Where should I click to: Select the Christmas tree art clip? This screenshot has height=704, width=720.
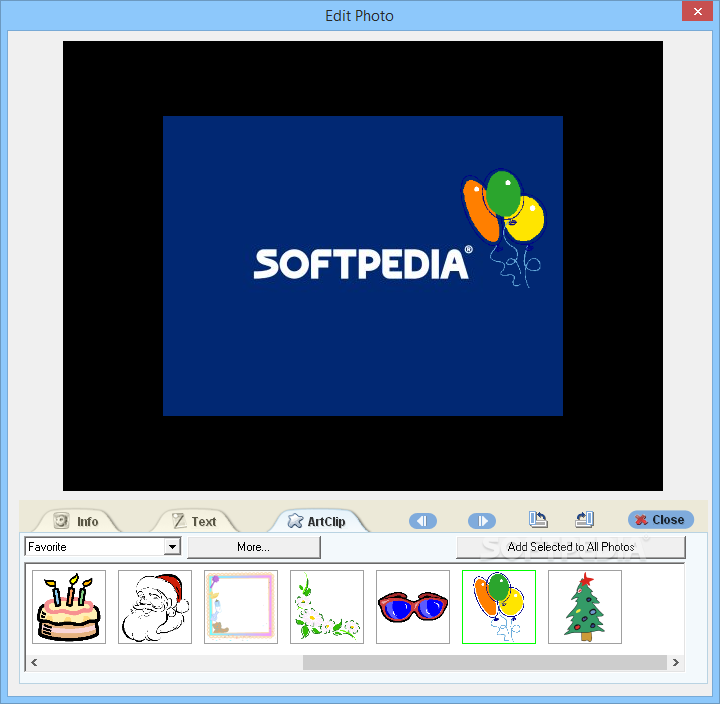[x=585, y=607]
